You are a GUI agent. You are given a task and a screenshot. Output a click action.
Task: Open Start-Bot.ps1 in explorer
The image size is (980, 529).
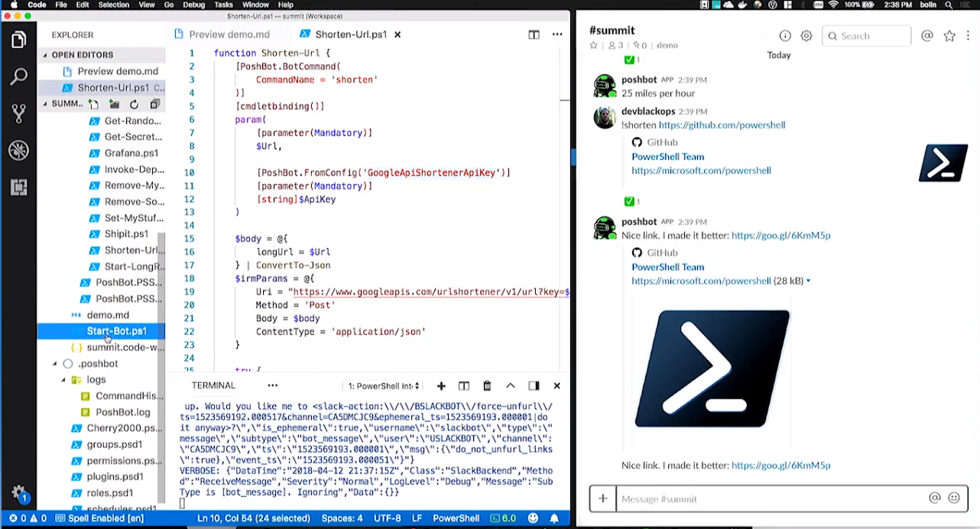[x=101, y=331]
